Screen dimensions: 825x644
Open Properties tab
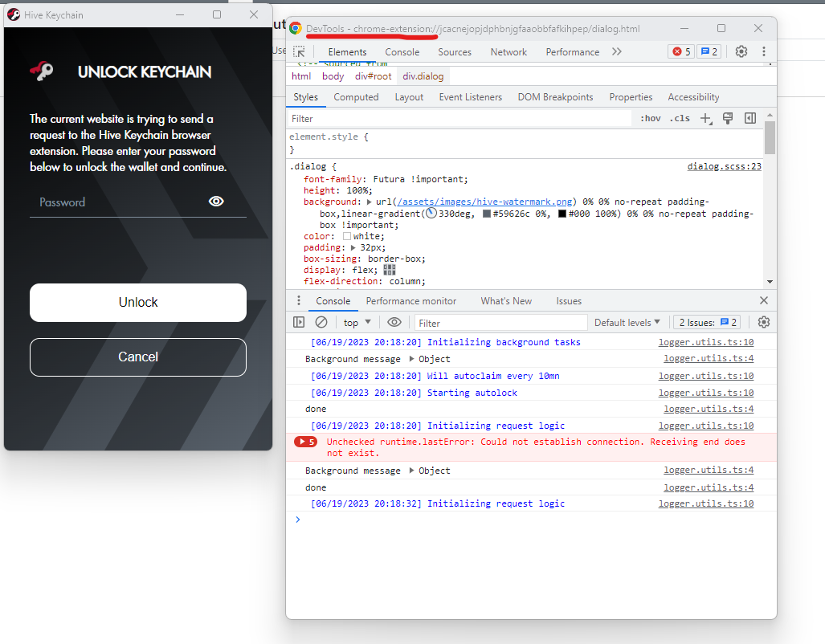(631, 97)
